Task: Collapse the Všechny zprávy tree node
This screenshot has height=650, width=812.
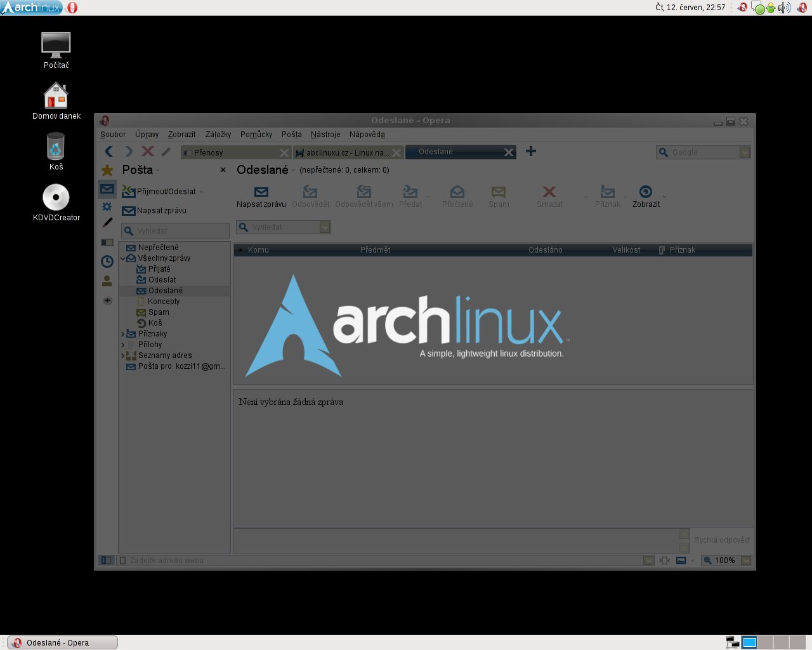Action: [x=123, y=258]
